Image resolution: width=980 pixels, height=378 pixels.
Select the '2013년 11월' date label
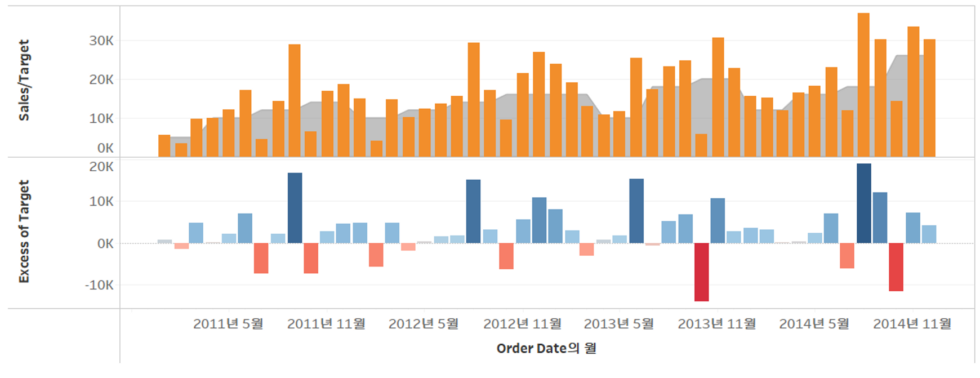[717, 324]
